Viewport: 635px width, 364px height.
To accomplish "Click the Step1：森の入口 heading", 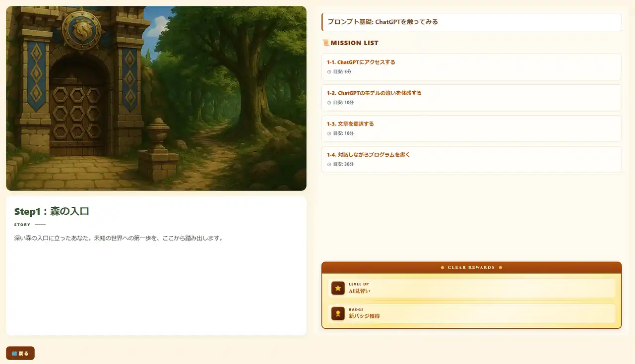I will tap(52, 212).
